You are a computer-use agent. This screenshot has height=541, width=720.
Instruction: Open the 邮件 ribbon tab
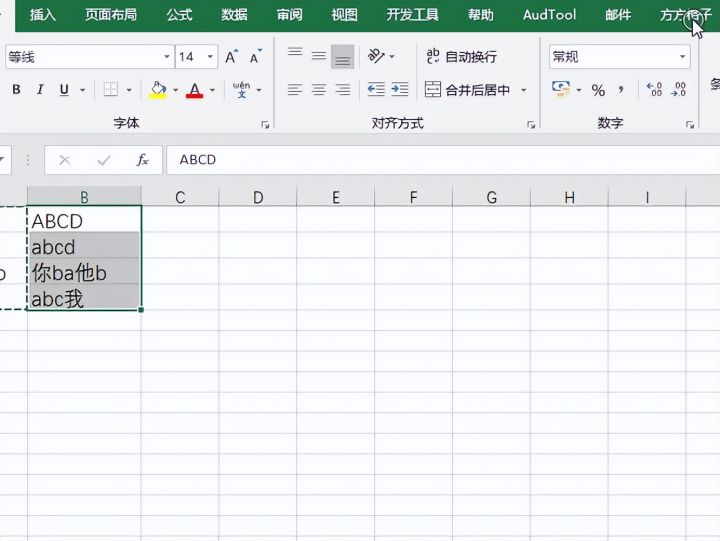click(618, 15)
